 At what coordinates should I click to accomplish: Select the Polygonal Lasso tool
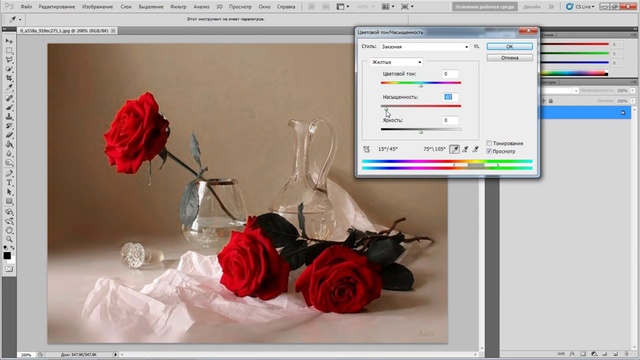[9, 60]
